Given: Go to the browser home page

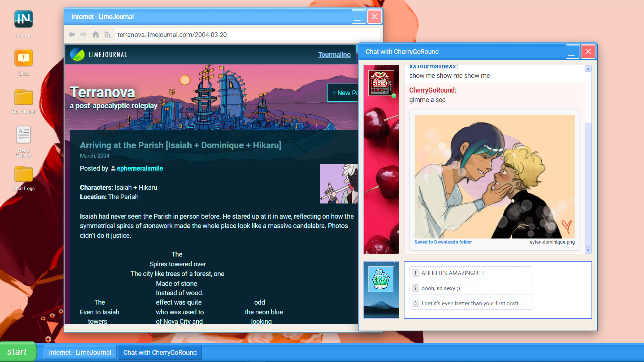Looking at the screenshot, I should pos(96,34).
